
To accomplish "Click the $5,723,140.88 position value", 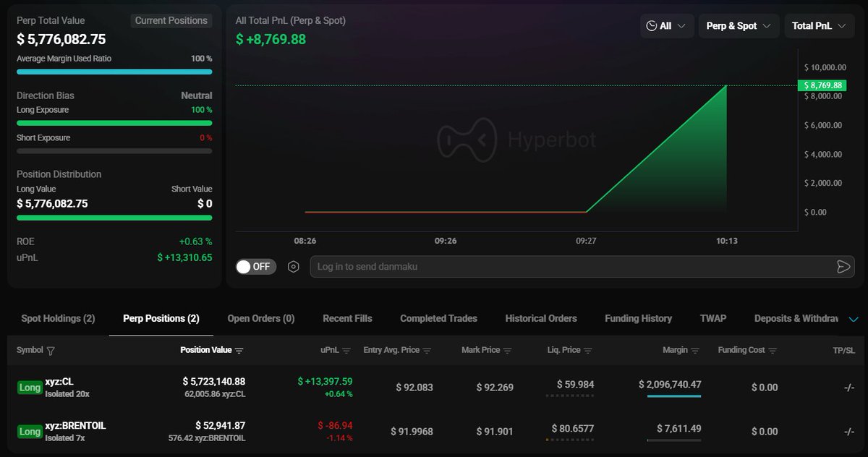I will click(x=213, y=381).
